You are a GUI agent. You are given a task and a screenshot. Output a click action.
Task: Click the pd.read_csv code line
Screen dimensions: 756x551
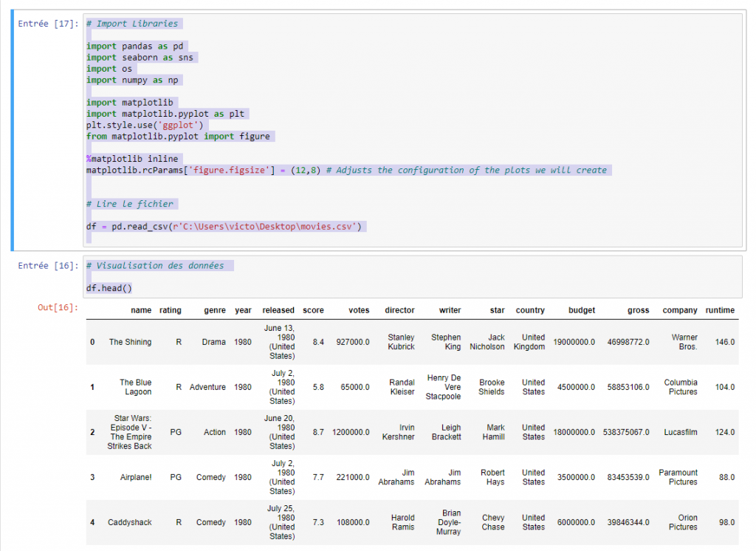coord(224,227)
